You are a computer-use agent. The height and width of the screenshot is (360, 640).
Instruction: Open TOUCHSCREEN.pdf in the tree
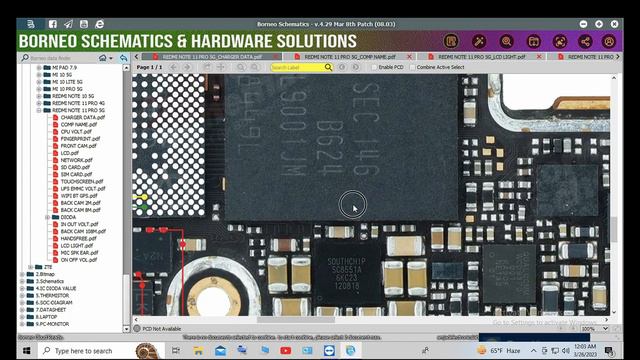click(x=82, y=182)
